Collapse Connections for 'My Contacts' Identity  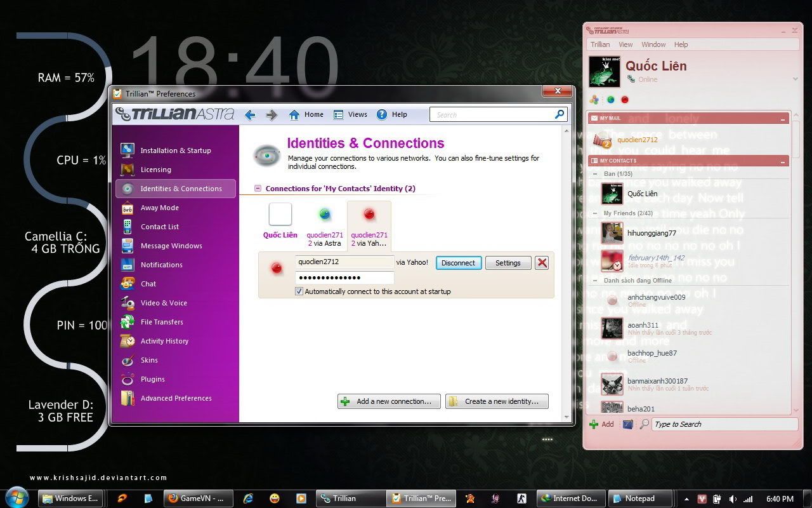(x=258, y=189)
